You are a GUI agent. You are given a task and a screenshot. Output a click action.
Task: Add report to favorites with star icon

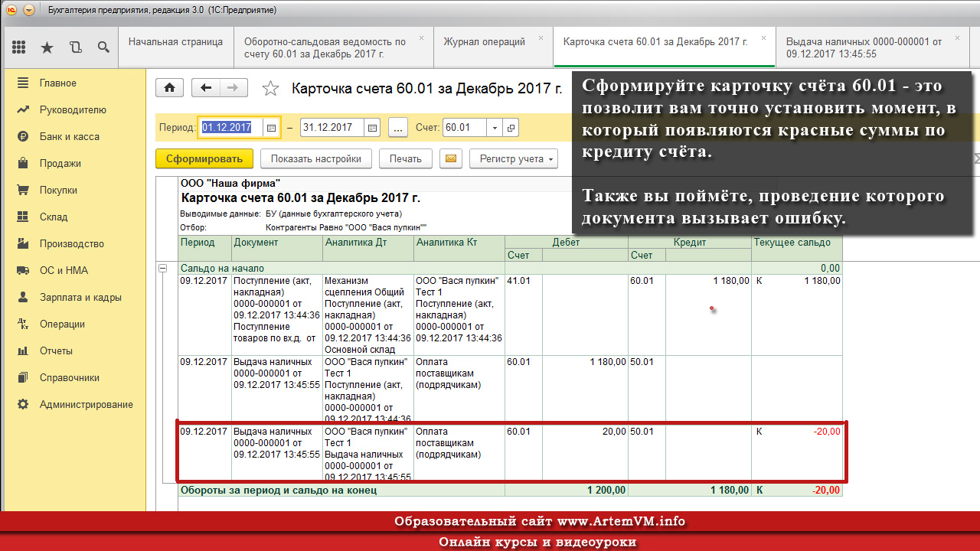(270, 88)
